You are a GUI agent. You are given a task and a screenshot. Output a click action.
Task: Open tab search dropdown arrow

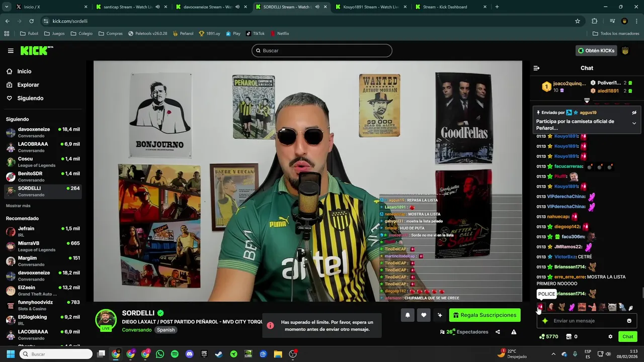pos(7,7)
